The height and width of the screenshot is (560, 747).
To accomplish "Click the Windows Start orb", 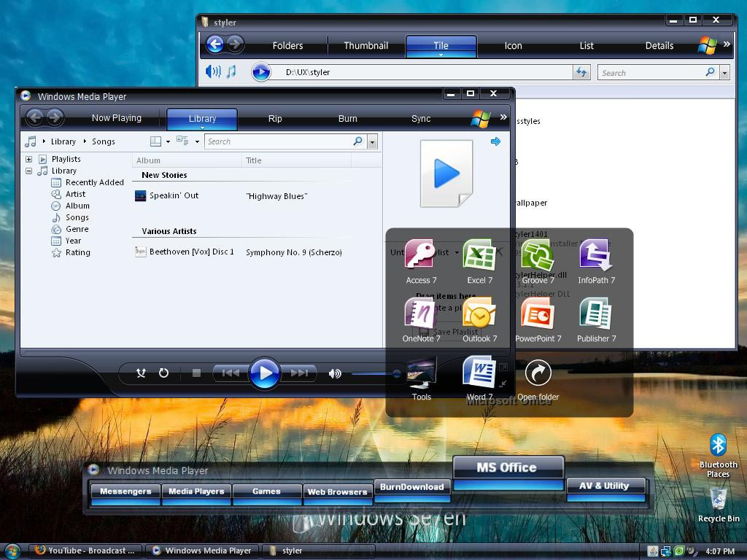I will pos(12,551).
